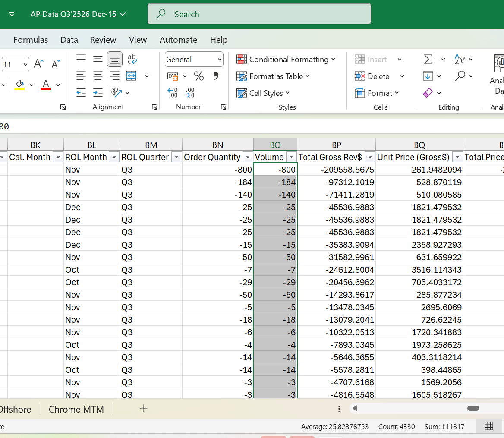This screenshot has width=504, height=438.
Task: Click Increase Font Size icon
Action: tap(39, 64)
